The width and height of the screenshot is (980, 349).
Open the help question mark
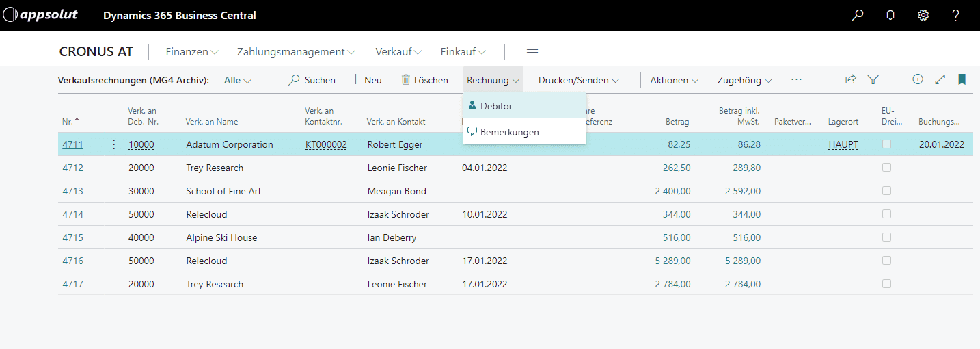tap(956, 16)
